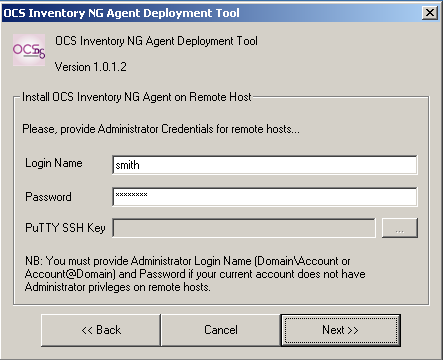Go back with the << Back button
The height and width of the screenshot is (360, 443).
coord(101,330)
